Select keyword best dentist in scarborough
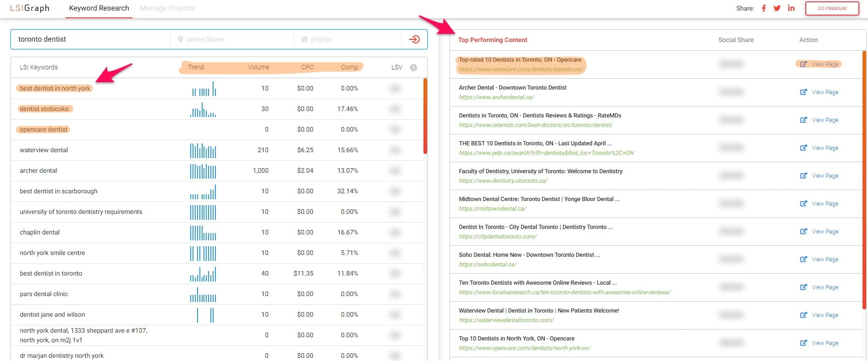This screenshot has height=361, width=868. (x=59, y=191)
